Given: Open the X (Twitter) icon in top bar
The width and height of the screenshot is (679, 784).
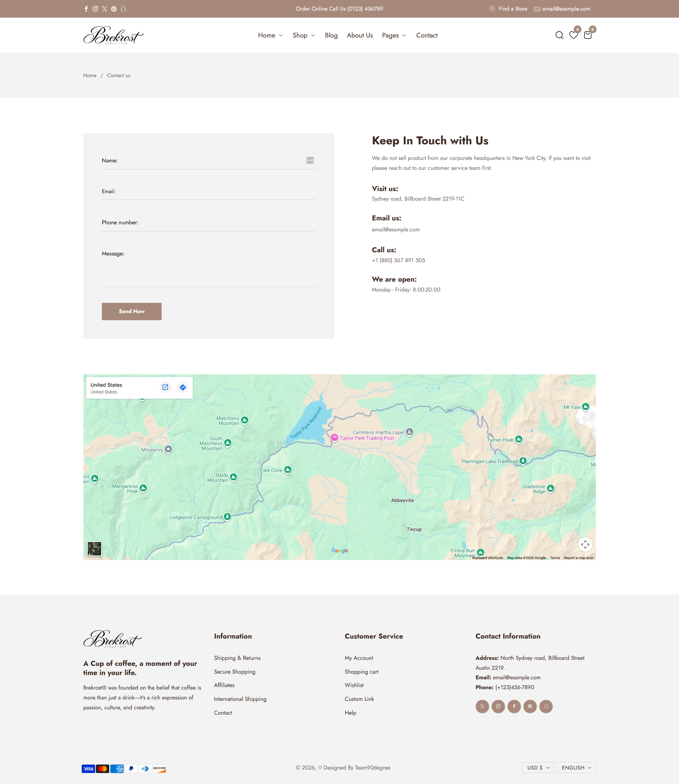Looking at the screenshot, I should coord(105,9).
